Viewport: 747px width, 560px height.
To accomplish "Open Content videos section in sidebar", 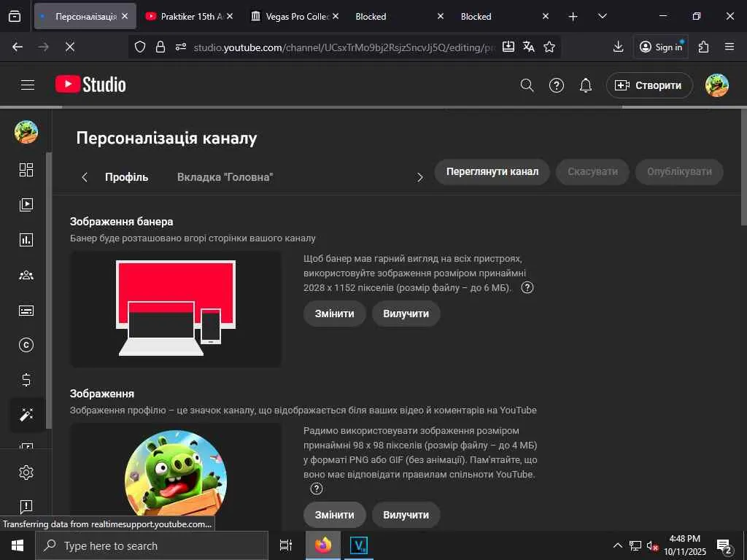I will 26,205.
